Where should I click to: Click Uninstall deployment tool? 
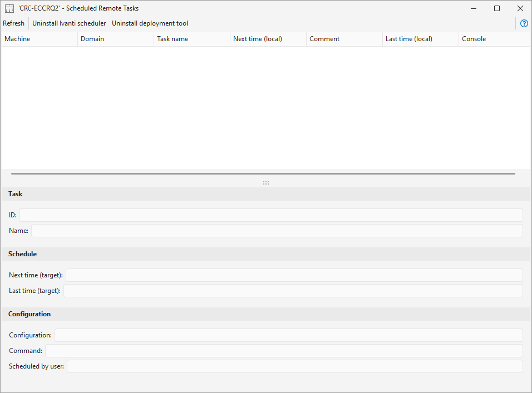pyautogui.click(x=150, y=23)
